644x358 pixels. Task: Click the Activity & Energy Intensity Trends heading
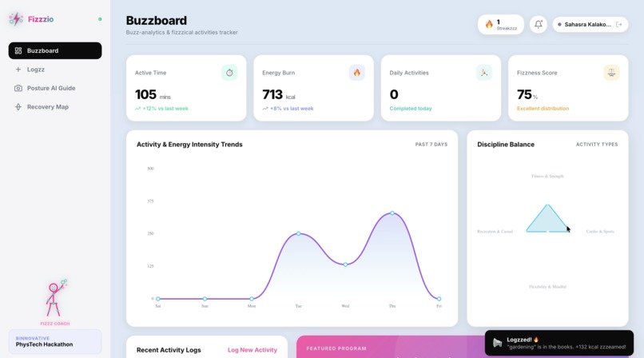click(x=189, y=145)
